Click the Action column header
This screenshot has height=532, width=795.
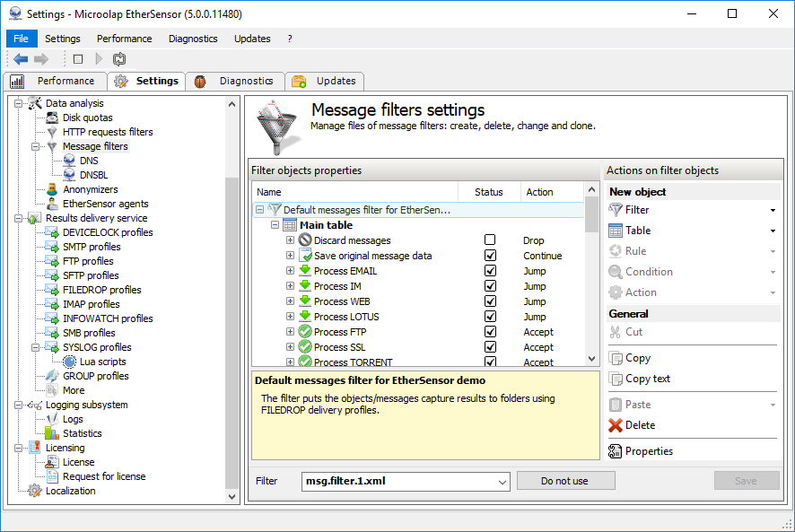[552, 192]
